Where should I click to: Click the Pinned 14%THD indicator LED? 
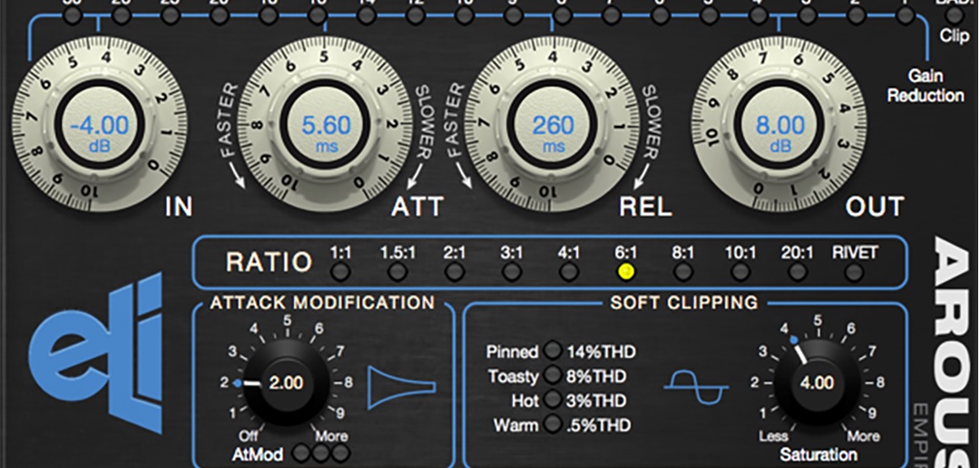coord(553,350)
